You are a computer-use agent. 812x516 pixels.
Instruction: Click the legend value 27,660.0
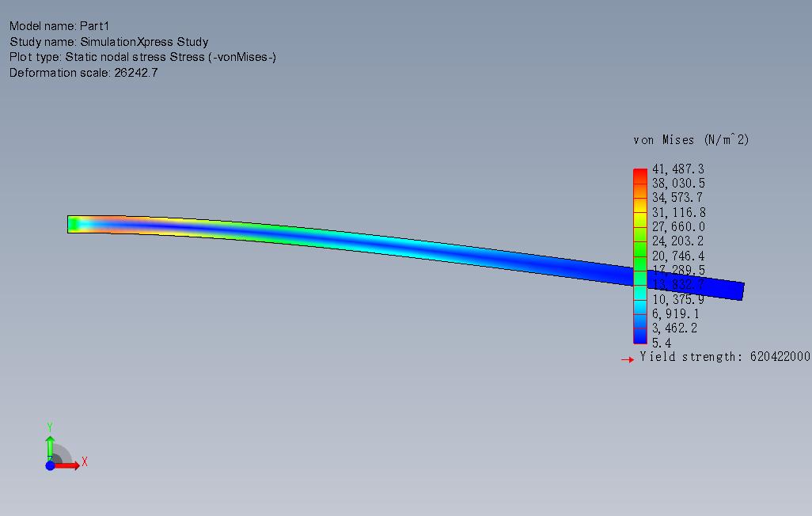[x=678, y=227]
